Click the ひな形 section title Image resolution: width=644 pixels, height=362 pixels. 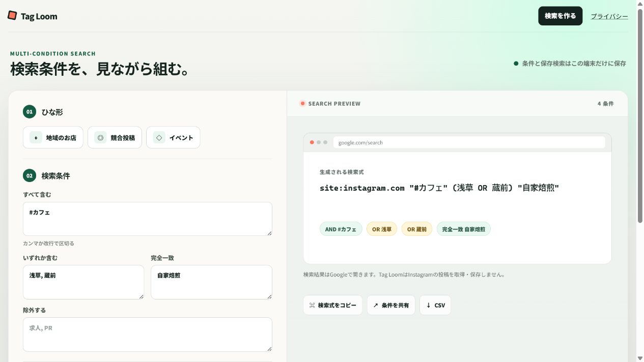(52, 112)
